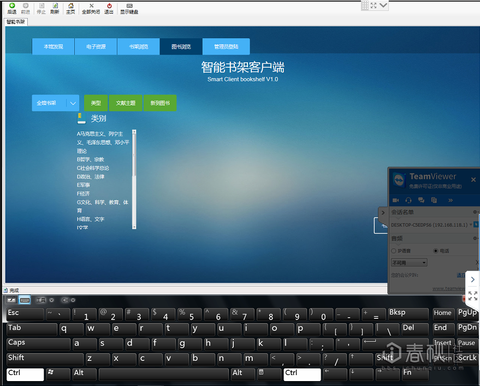
Task: Open the 不可用 combo box in TeamViewer
Action: click(409, 263)
